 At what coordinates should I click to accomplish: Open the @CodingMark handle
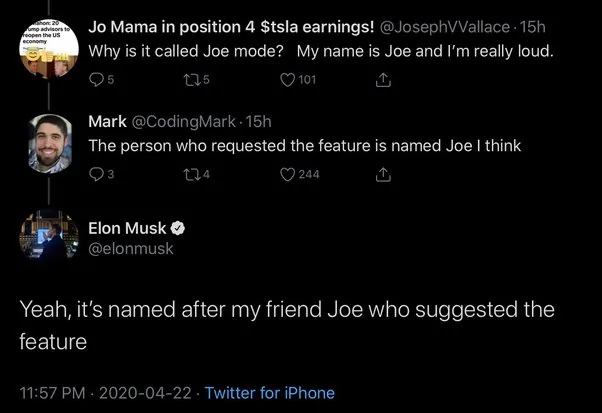(x=184, y=122)
